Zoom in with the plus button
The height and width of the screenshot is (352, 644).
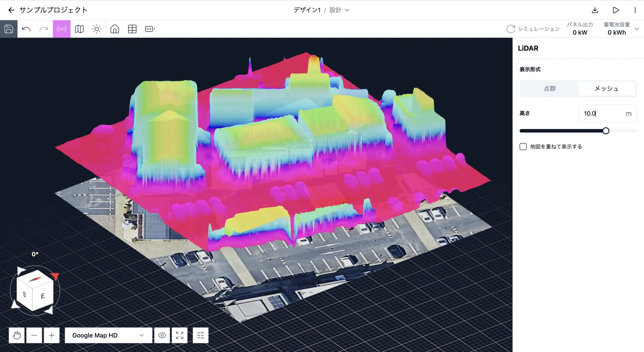tap(52, 335)
